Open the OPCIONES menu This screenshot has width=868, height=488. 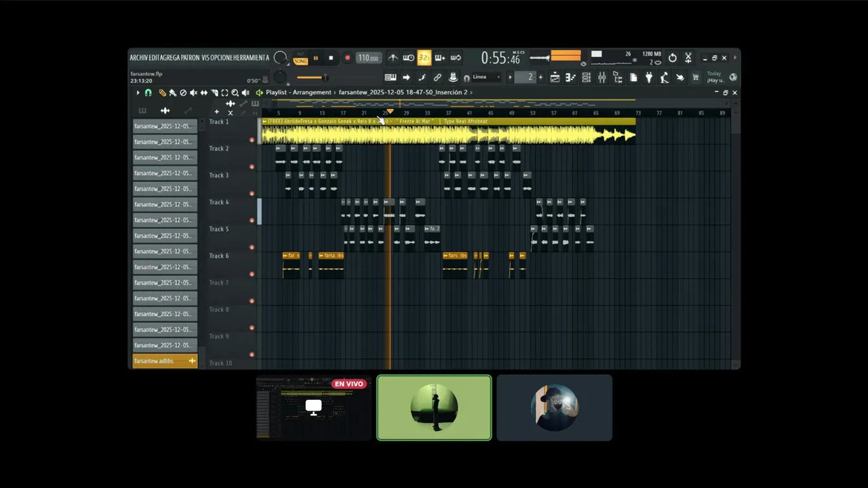click(x=221, y=58)
